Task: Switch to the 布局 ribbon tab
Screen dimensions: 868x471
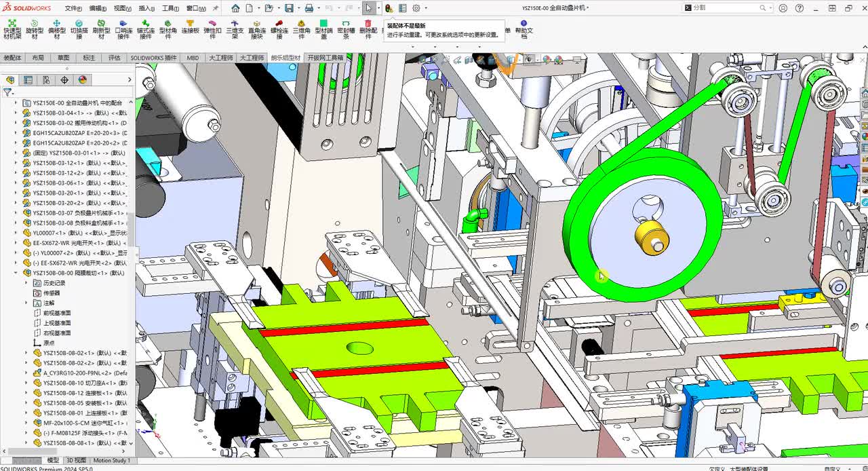Action: coord(38,58)
